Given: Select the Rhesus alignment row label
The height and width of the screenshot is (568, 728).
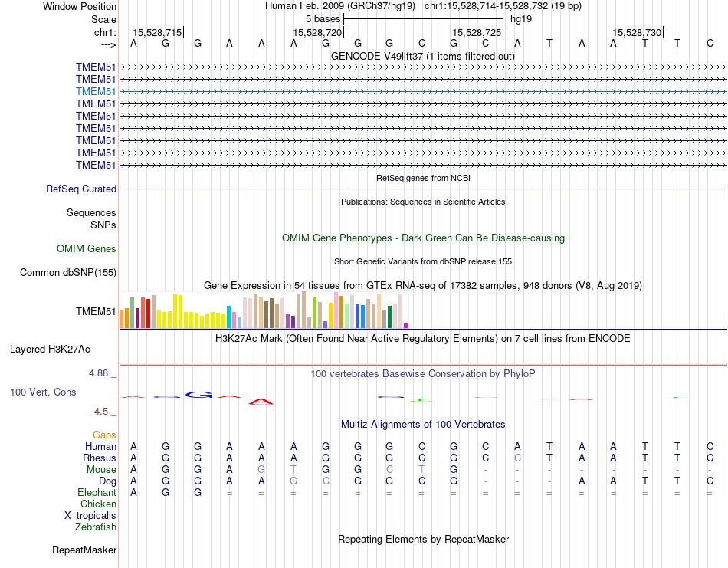Looking at the screenshot, I should [100, 458].
